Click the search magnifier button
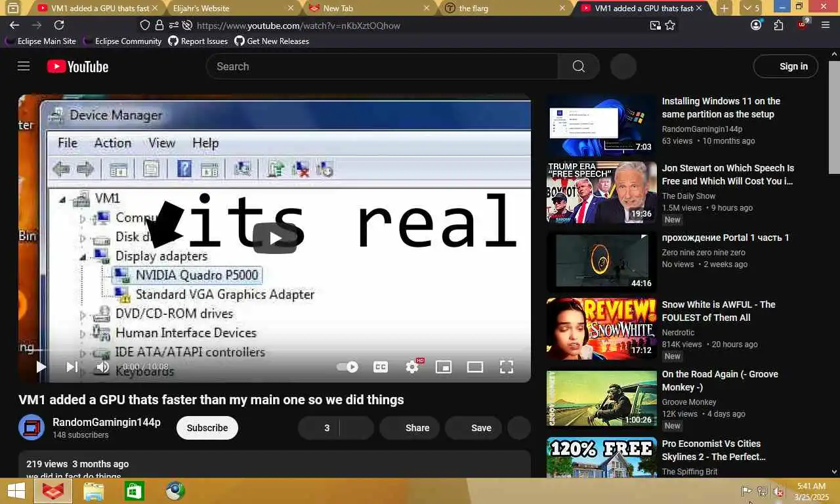Screen dimensions: 840x504 578,66
